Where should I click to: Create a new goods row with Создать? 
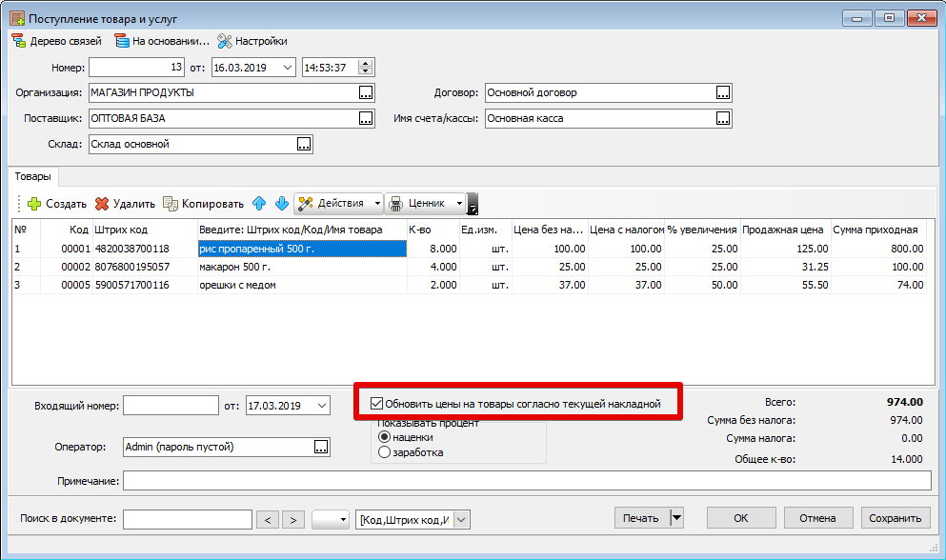(57, 204)
